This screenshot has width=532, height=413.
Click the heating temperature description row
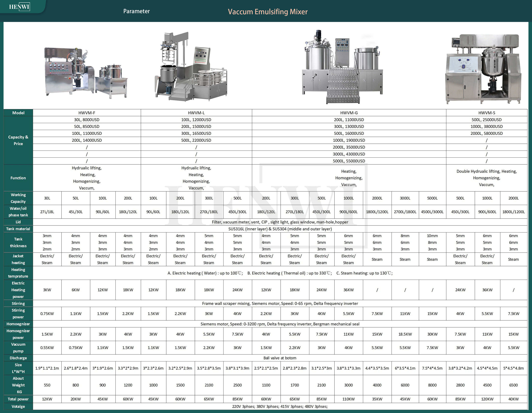point(280,273)
